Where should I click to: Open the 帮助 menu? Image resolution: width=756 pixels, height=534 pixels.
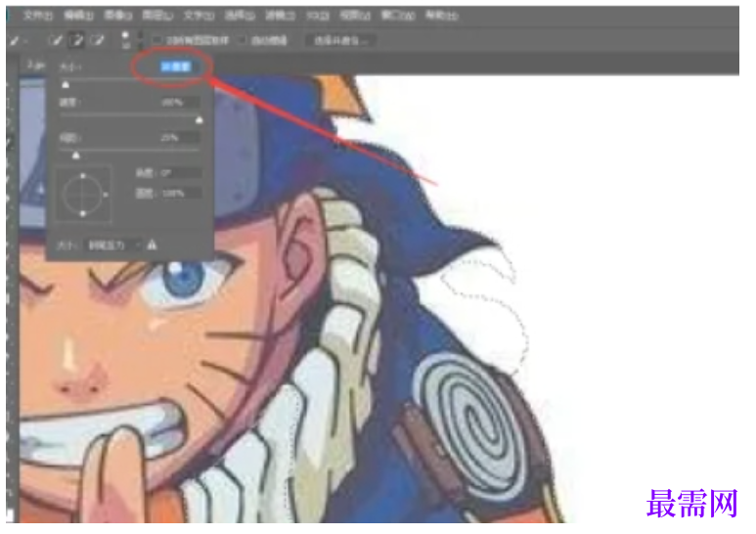tap(441, 16)
